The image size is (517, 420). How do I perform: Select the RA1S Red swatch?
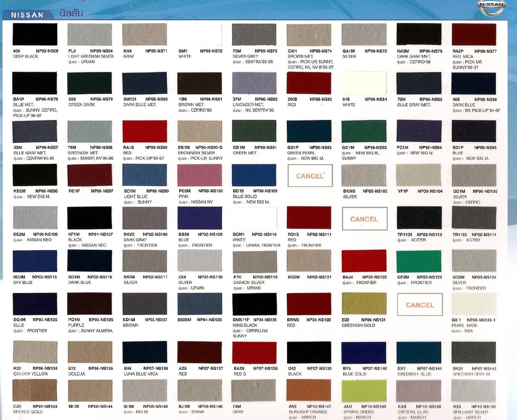click(x=145, y=131)
